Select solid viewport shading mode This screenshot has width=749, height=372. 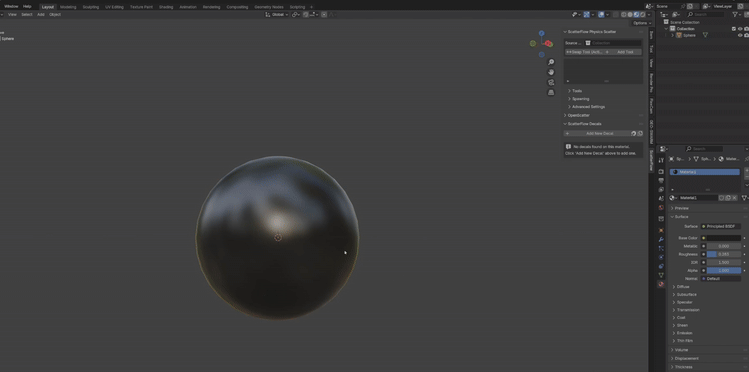click(631, 15)
